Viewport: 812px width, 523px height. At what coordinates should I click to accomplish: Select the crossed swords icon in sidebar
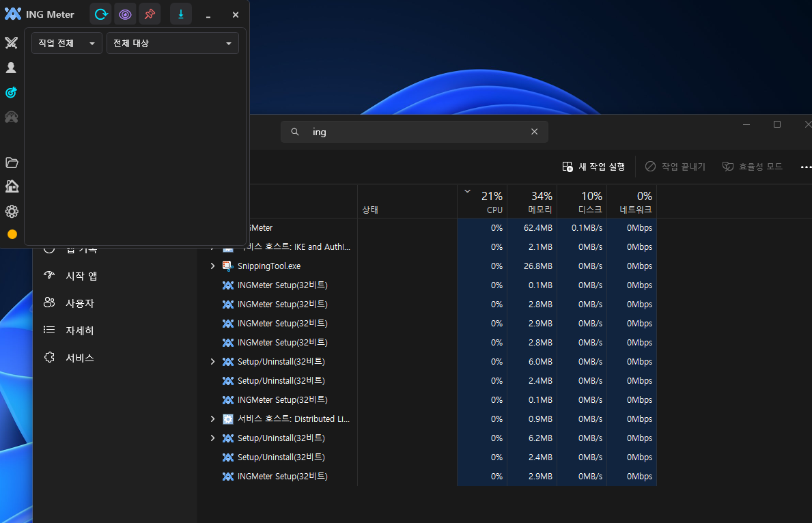[11, 43]
